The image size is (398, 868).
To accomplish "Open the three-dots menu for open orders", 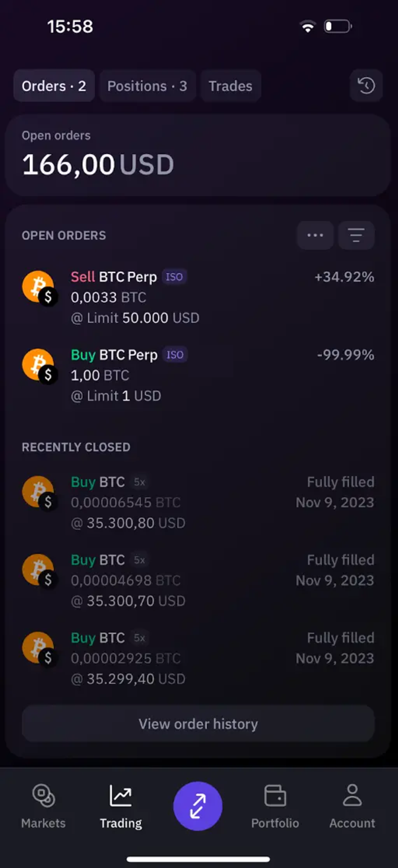I will (315, 235).
